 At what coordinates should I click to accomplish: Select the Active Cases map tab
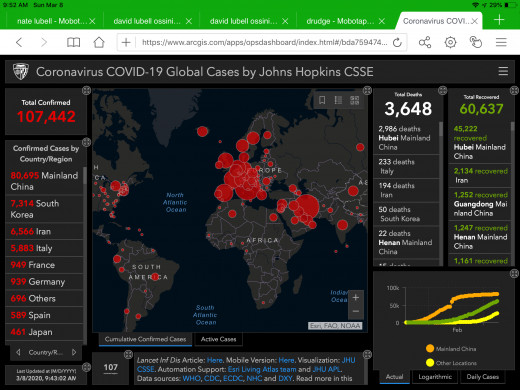(x=218, y=339)
